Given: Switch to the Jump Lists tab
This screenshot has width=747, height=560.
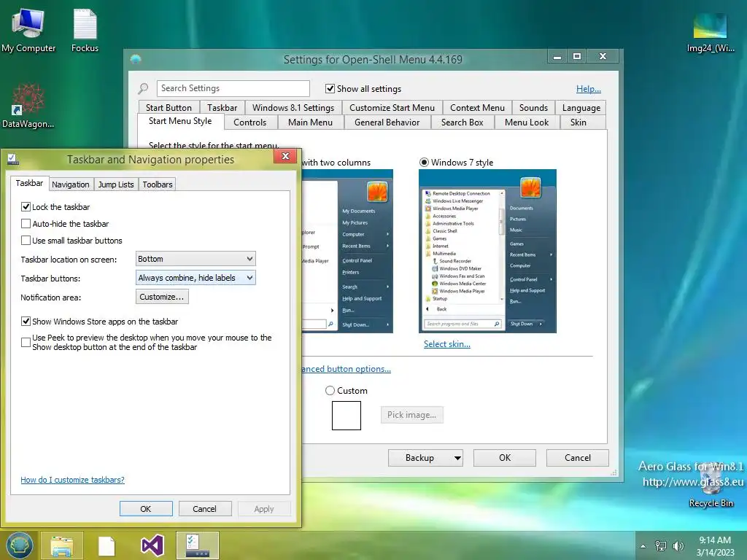Looking at the screenshot, I should click(x=116, y=184).
